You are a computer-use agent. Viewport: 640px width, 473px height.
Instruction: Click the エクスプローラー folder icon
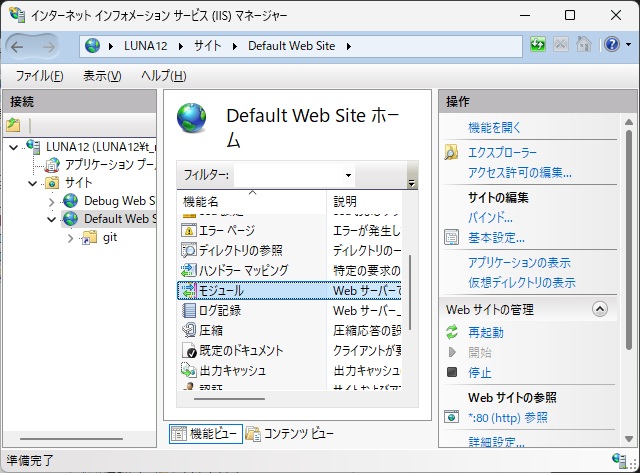pos(451,152)
